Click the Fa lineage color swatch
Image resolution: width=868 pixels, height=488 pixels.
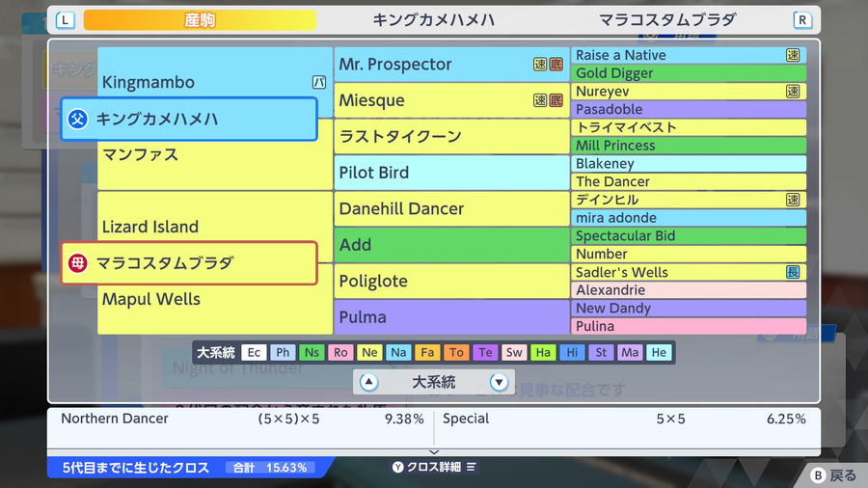pos(427,352)
